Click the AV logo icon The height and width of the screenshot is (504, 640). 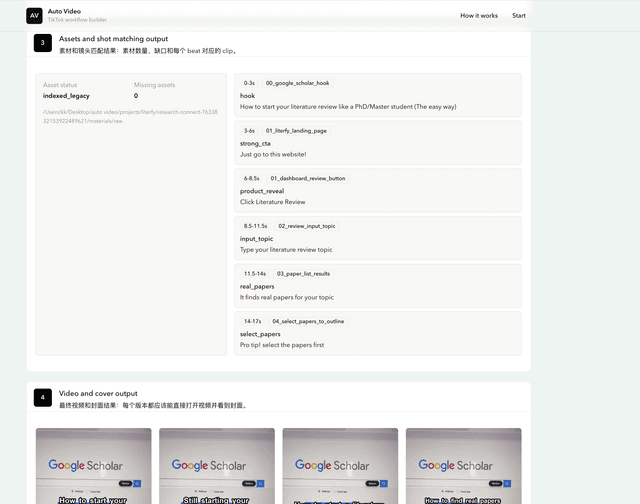[34, 16]
